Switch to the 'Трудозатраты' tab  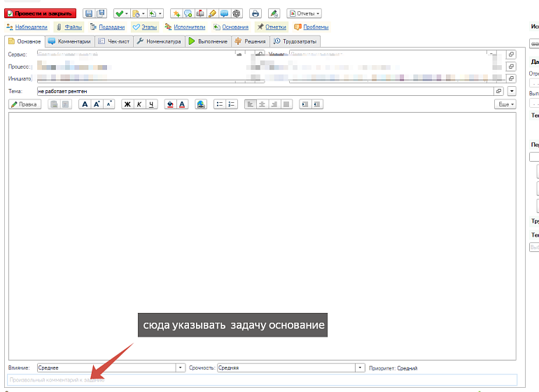(x=295, y=41)
